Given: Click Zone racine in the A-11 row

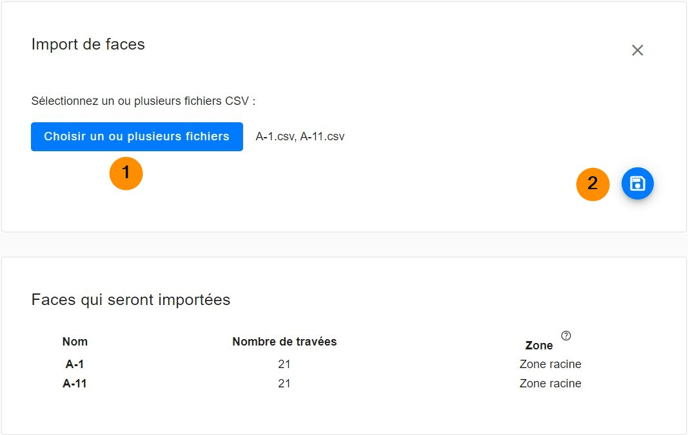Looking at the screenshot, I should 550,383.
